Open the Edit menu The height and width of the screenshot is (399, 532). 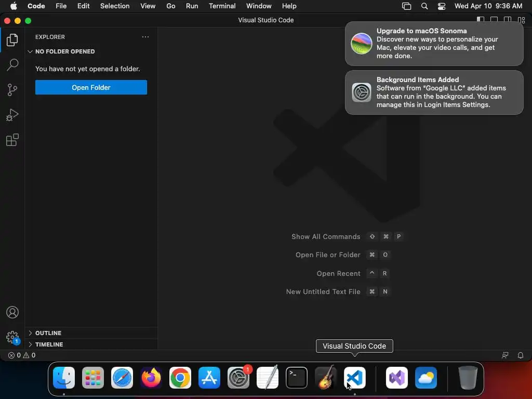coord(83,6)
